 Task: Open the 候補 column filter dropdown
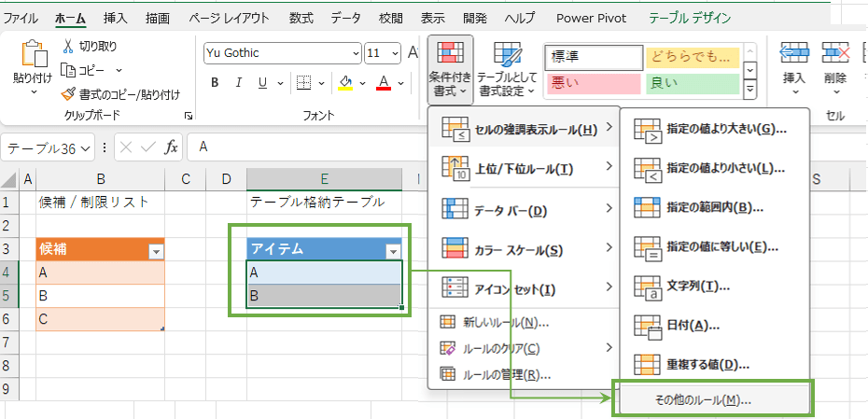point(156,252)
